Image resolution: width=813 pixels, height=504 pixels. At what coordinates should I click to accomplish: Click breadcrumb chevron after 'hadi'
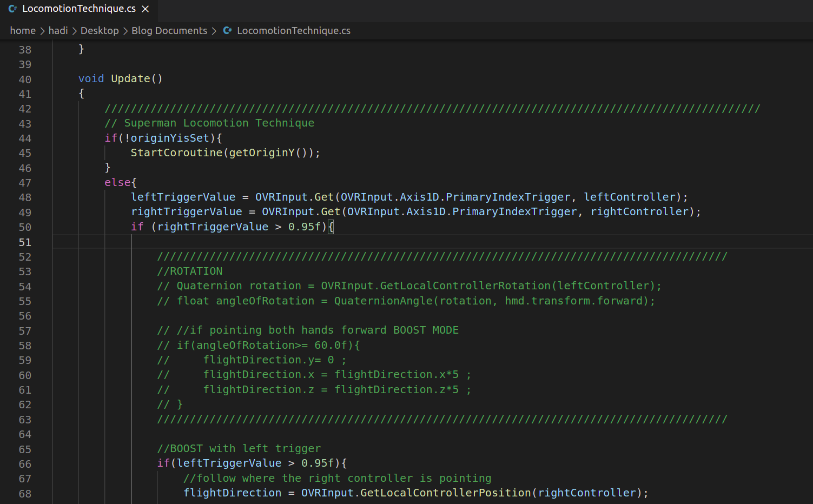(x=75, y=31)
